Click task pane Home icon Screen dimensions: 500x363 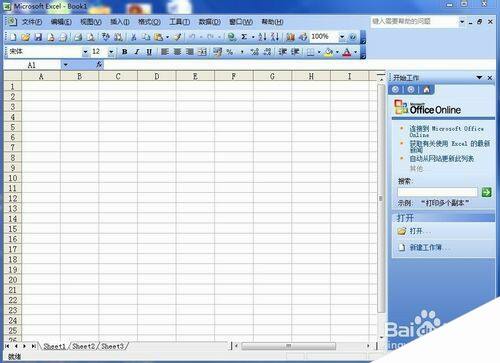click(426, 89)
